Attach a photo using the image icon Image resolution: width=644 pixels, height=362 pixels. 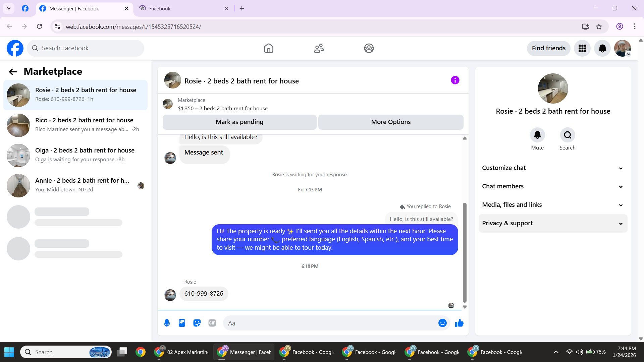click(182, 323)
